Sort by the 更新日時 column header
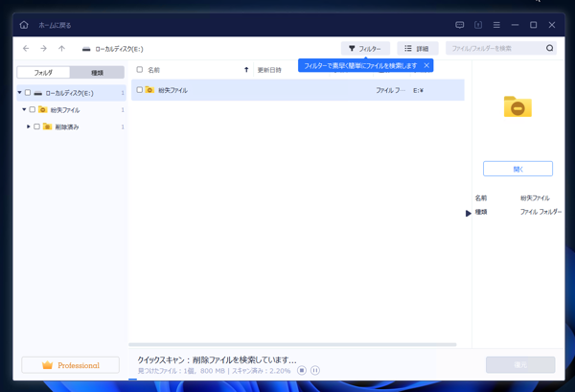Image resolution: width=575 pixels, height=392 pixels. [269, 70]
